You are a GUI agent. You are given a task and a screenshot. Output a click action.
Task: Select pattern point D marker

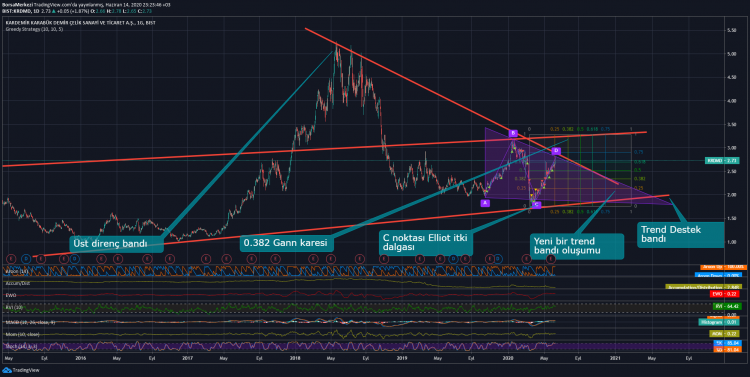[x=556, y=151]
